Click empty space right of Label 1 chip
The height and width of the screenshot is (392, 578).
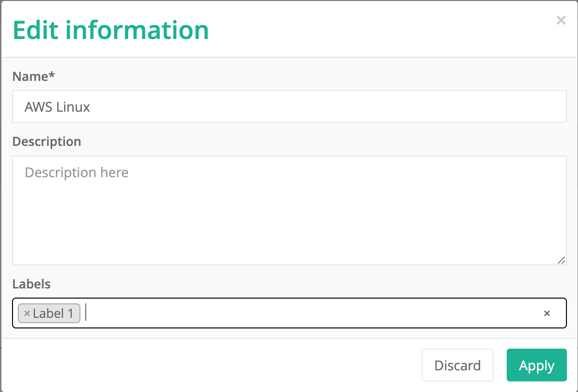(313, 314)
